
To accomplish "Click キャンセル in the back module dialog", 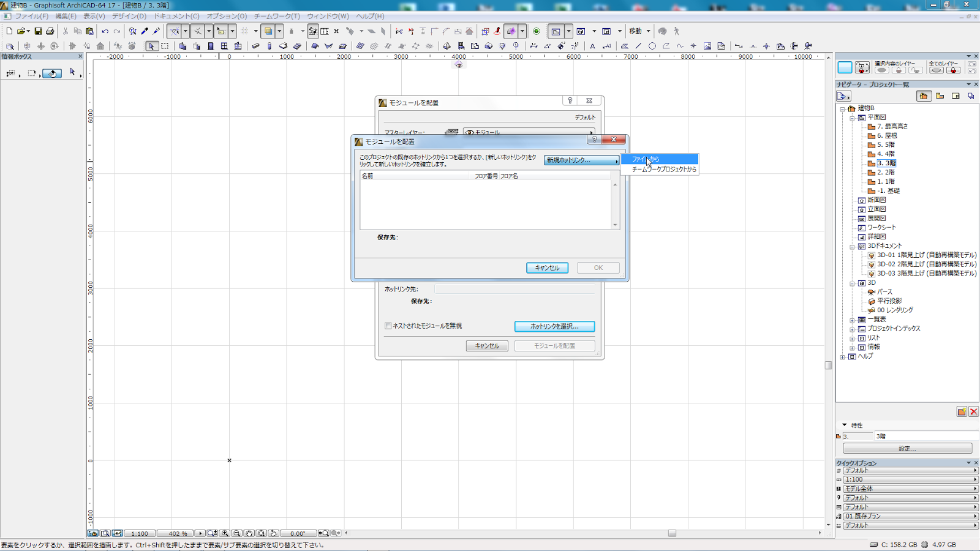I will [x=487, y=346].
